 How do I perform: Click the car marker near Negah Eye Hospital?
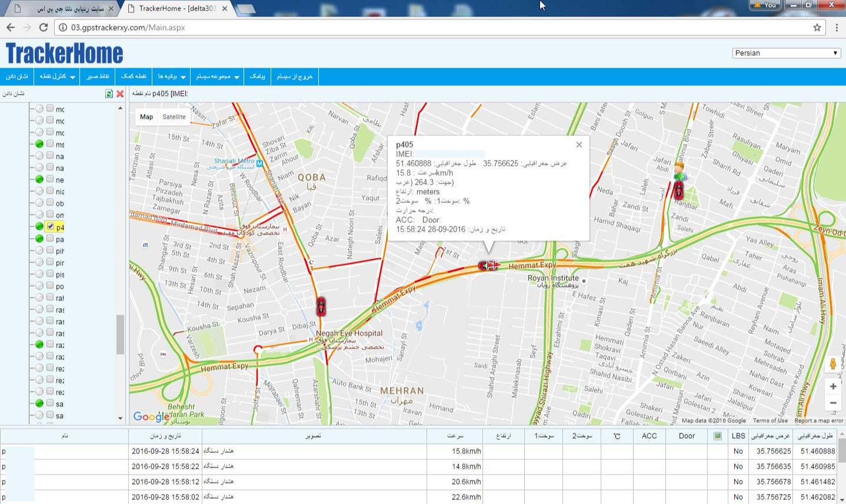click(x=321, y=306)
